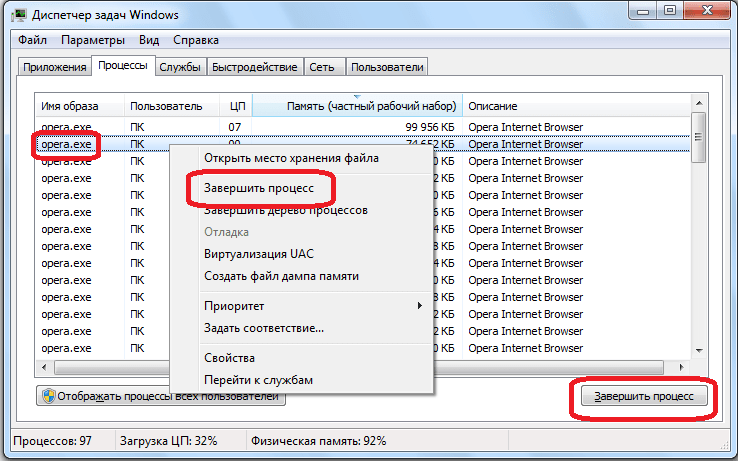
Task: Click the 99 956 КБ memory cell
Action: 430,127
